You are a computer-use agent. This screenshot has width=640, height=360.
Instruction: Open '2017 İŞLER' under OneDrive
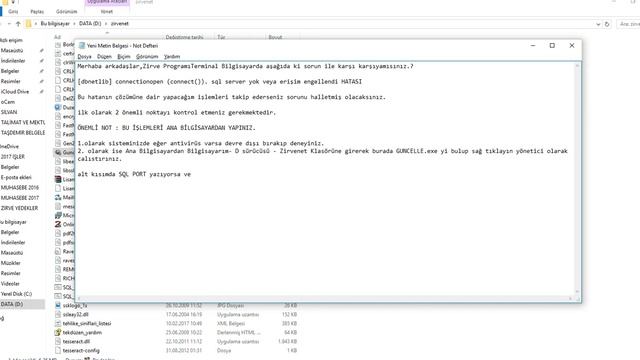click(13, 156)
